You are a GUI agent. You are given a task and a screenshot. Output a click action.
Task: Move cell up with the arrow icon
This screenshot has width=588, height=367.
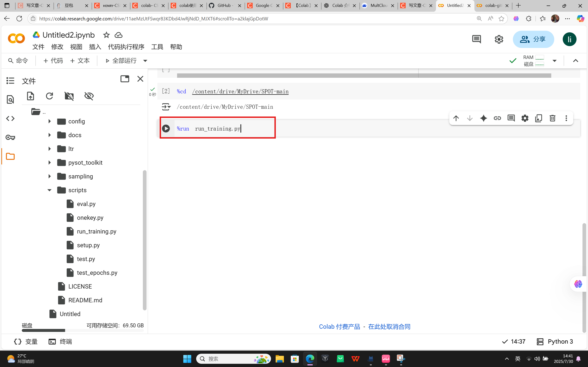(x=456, y=118)
